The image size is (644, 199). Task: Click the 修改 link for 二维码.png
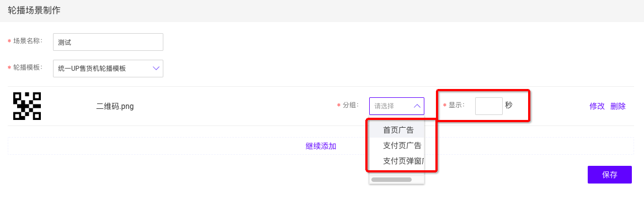[x=597, y=106]
